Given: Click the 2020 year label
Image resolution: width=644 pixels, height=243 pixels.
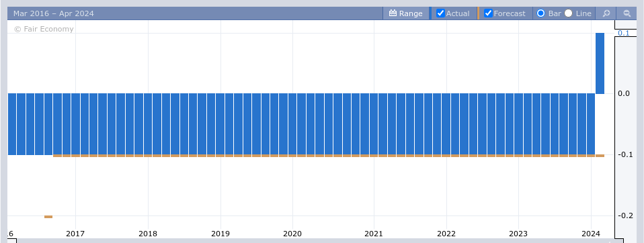Looking at the screenshot, I should 292,234.
